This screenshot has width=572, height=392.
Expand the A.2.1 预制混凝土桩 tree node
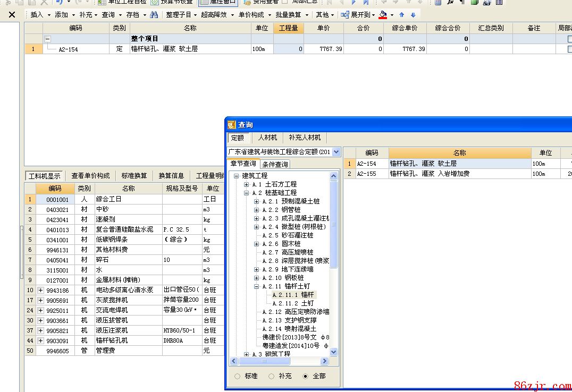[x=256, y=201]
